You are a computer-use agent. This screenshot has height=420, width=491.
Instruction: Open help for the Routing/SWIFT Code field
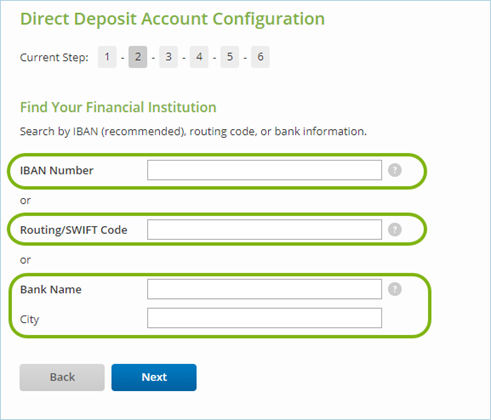click(x=395, y=230)
